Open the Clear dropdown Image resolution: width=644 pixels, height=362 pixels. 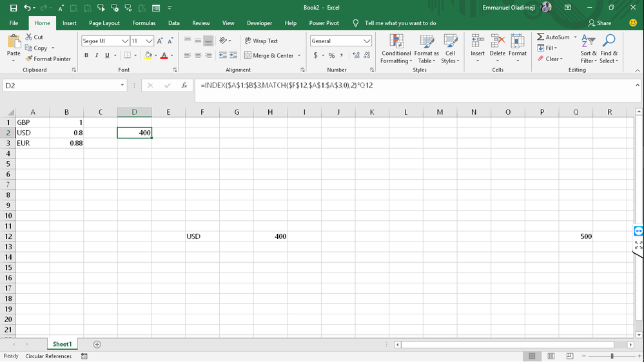(550, 59)
